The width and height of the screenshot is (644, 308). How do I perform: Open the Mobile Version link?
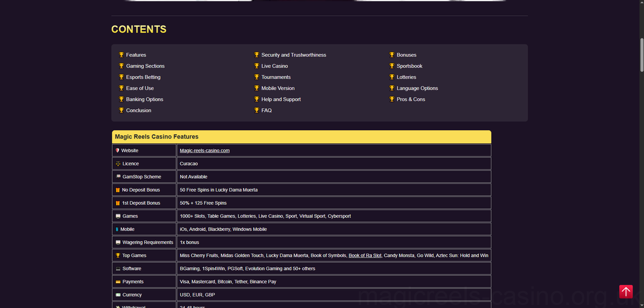pyautogui.click(x=278, y=88)
